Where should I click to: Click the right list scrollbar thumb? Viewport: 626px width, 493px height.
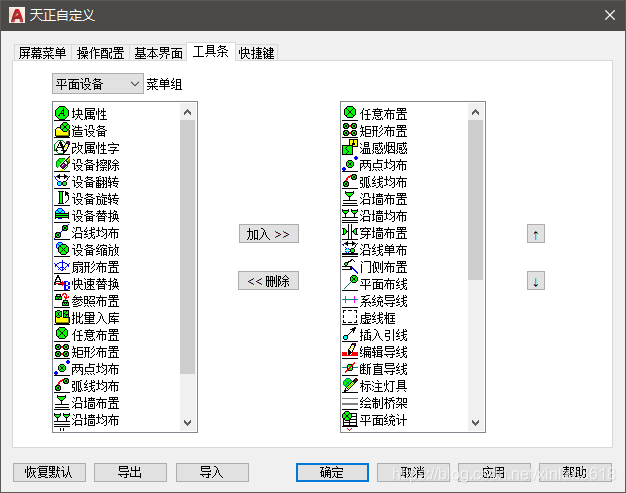coord(475,200)
